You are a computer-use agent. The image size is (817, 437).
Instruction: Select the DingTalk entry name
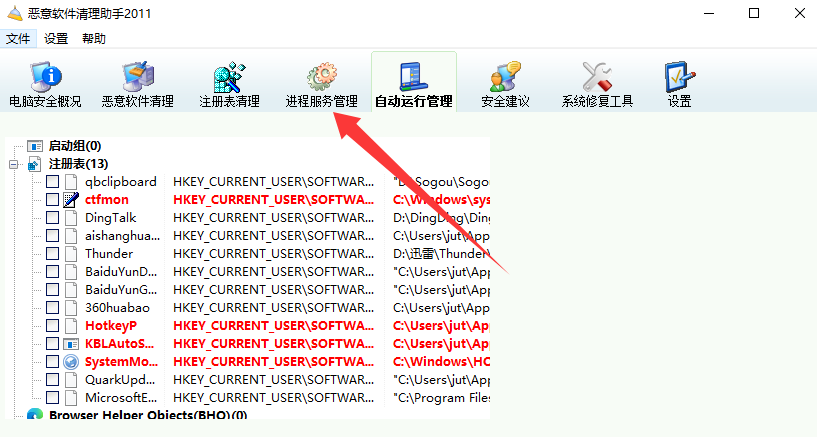(110, 218)
